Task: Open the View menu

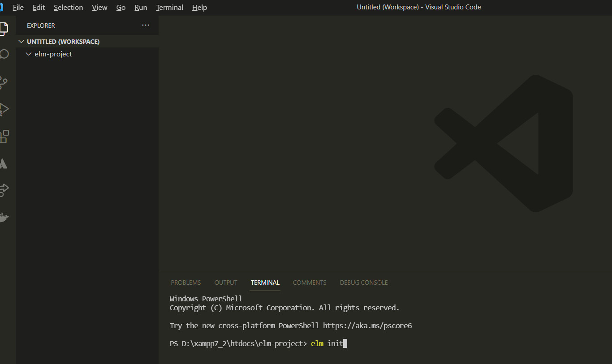Action: click(99, 8)
